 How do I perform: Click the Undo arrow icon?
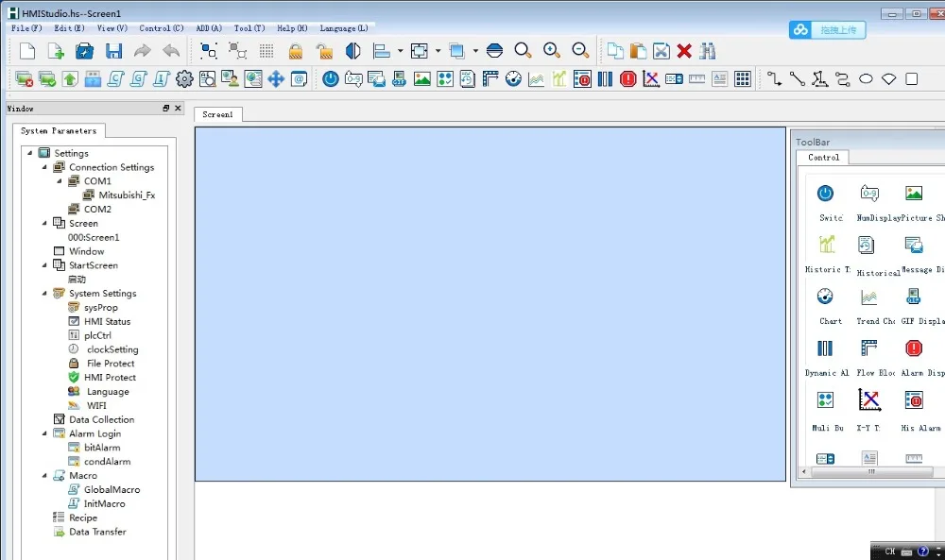coord(171,51)
